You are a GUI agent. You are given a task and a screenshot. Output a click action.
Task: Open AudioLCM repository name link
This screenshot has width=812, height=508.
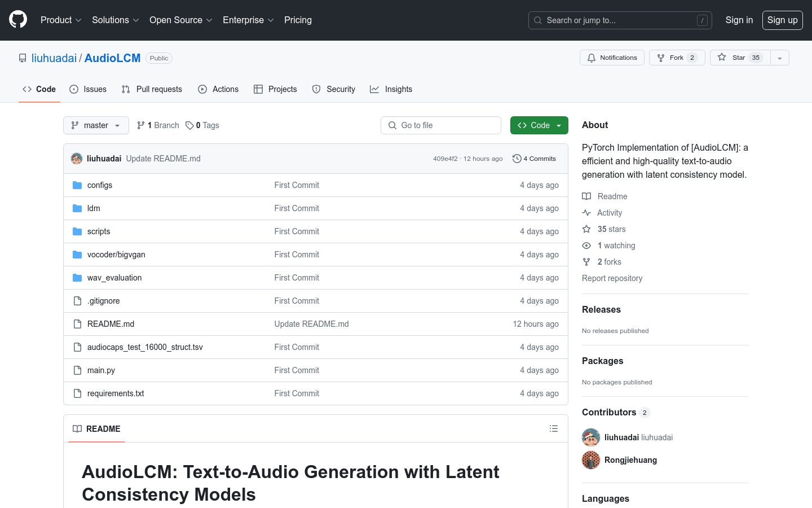pos(112,58)
